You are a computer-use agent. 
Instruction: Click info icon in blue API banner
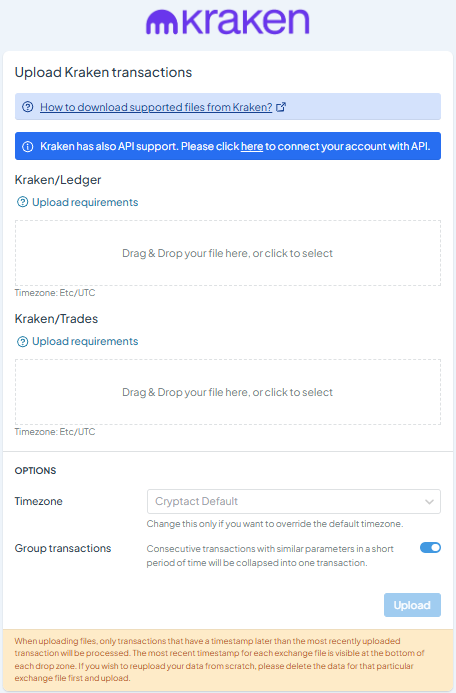pos(27,146)
